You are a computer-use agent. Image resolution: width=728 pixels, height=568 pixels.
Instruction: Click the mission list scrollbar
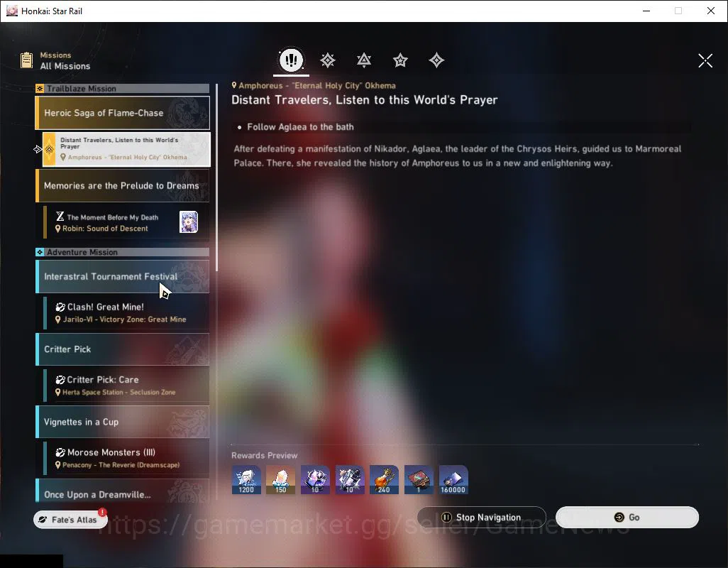click(x=217, y=178)
